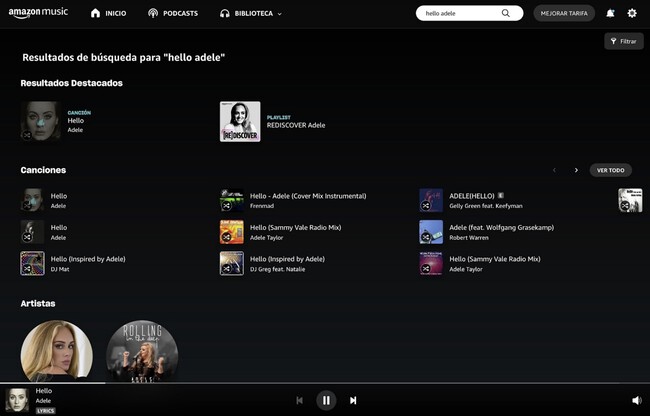Click artist name Robert Warren
The width and height of the screenshot is (650, 416).
[469, 238]
